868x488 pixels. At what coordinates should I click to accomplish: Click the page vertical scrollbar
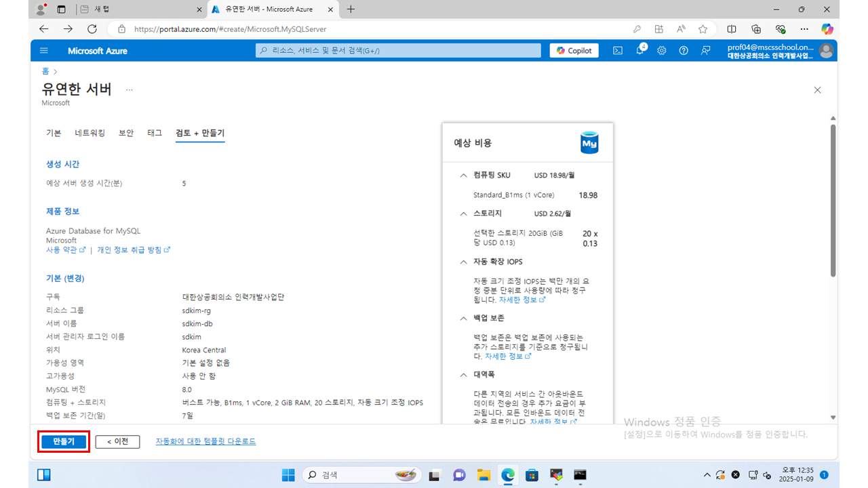click(833, 199)
